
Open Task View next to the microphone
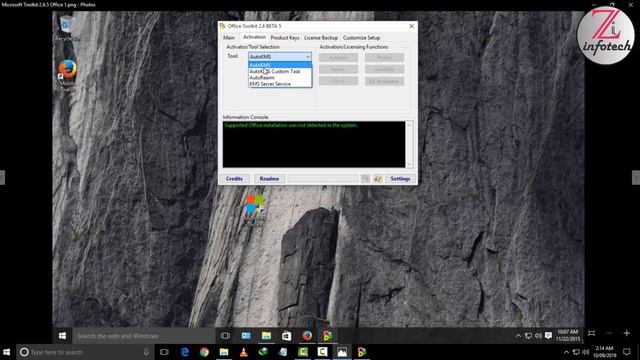point(164,352)
